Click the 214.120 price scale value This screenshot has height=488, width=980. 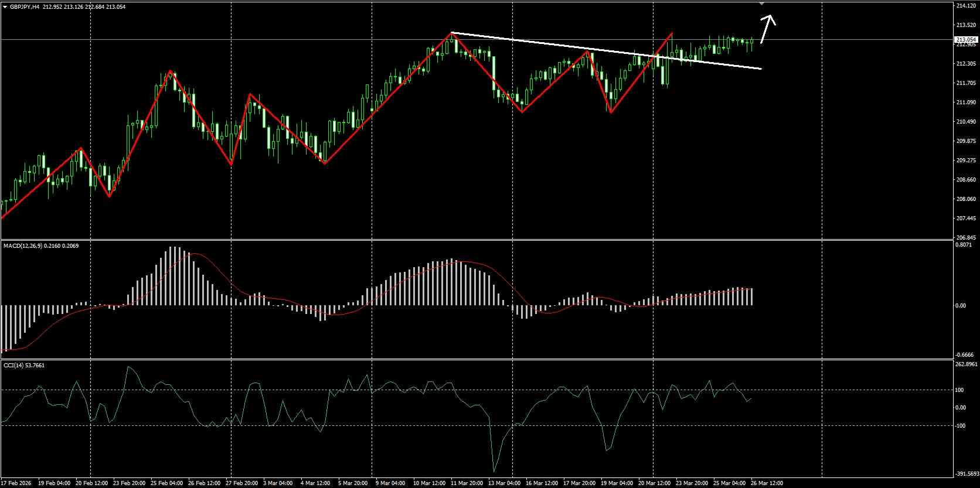click(x=965, y=6)
